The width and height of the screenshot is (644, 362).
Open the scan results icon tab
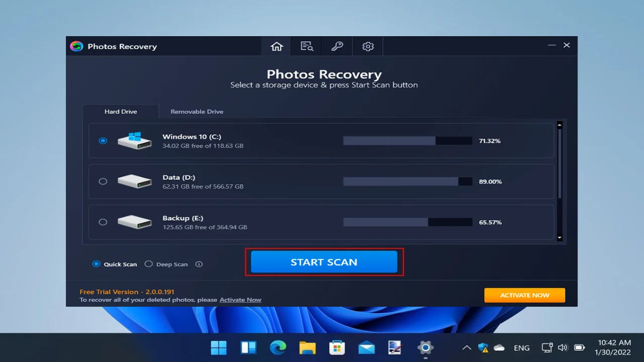click(x=307, y=46)
